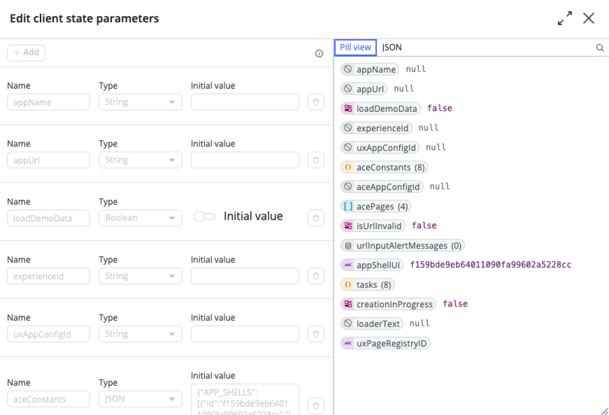Open the Type dropdown for appUrl

coord(140,160)
